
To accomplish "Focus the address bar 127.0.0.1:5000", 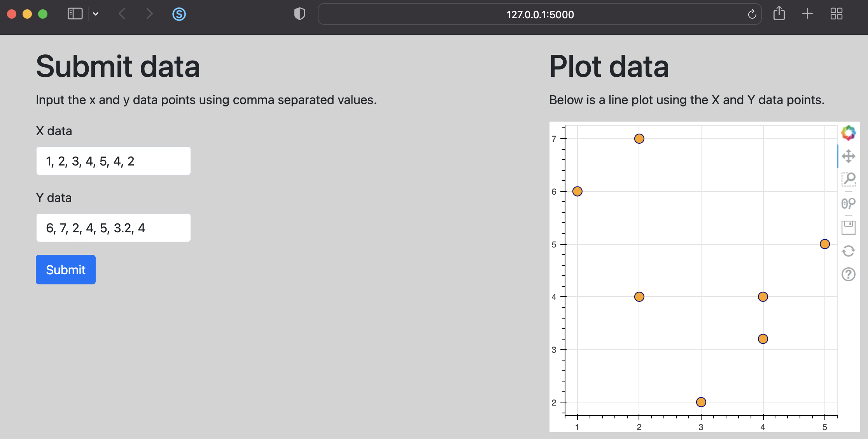I will coord(540,14).
